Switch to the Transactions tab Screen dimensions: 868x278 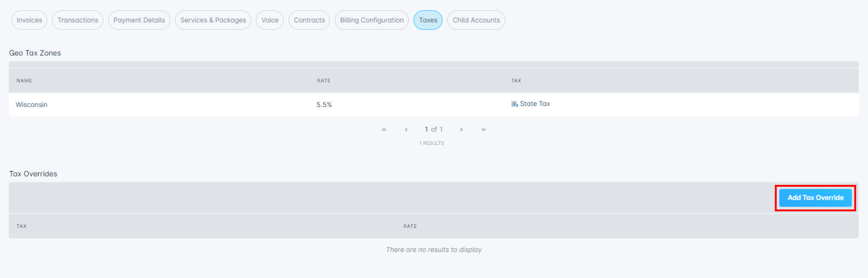[78, 20]
